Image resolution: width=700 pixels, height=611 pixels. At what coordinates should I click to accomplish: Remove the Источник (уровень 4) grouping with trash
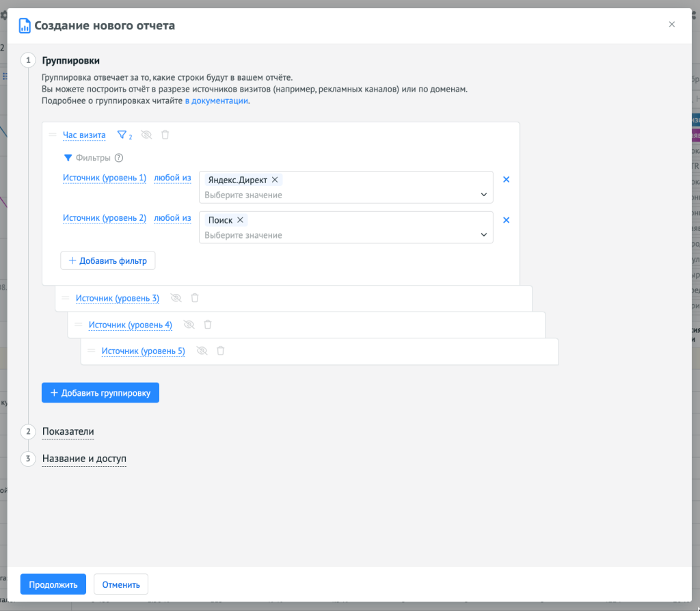[x=208, y=325]
